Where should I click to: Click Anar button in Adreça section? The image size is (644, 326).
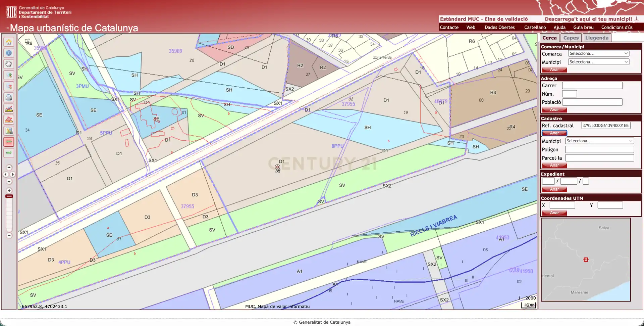coord(554,110)
